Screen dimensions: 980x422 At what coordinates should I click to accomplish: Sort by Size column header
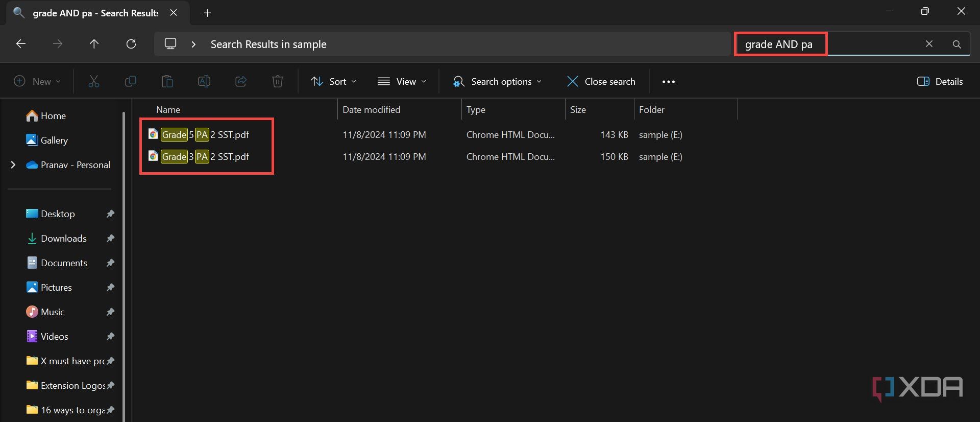[x=578, y=109]
